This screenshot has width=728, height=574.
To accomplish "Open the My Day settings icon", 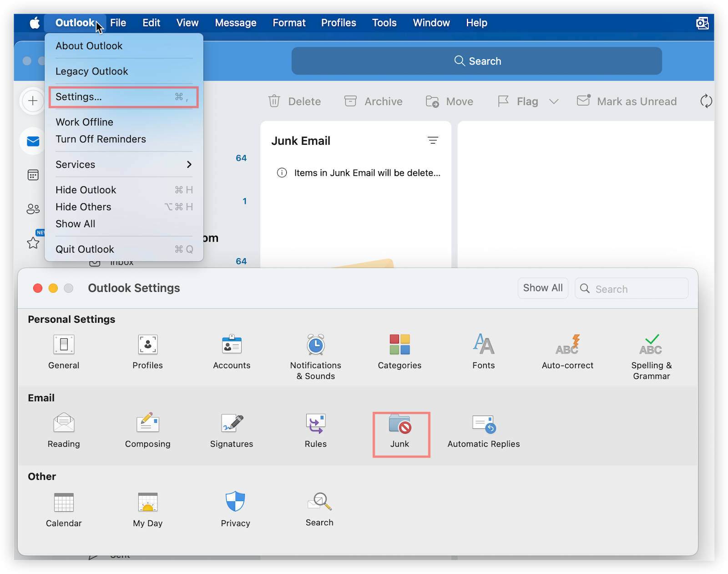I will pyautogui.click(x=147, y=503).
